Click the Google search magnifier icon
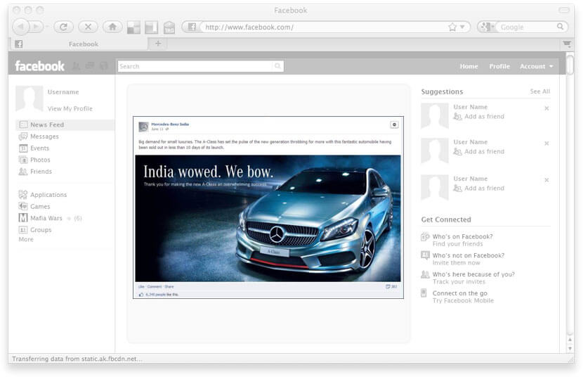The image size is (588, 377). tap(560, 27)
